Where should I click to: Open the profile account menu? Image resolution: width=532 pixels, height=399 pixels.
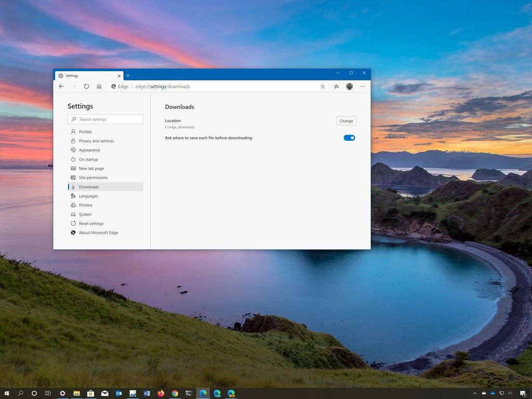coord(349,86)
